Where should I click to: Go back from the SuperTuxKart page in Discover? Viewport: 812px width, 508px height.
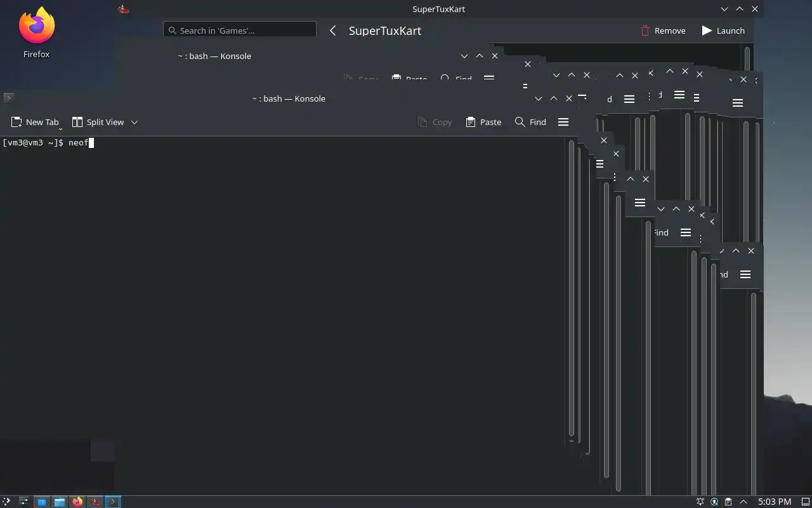pyautogui.click(x=332, y=30)
